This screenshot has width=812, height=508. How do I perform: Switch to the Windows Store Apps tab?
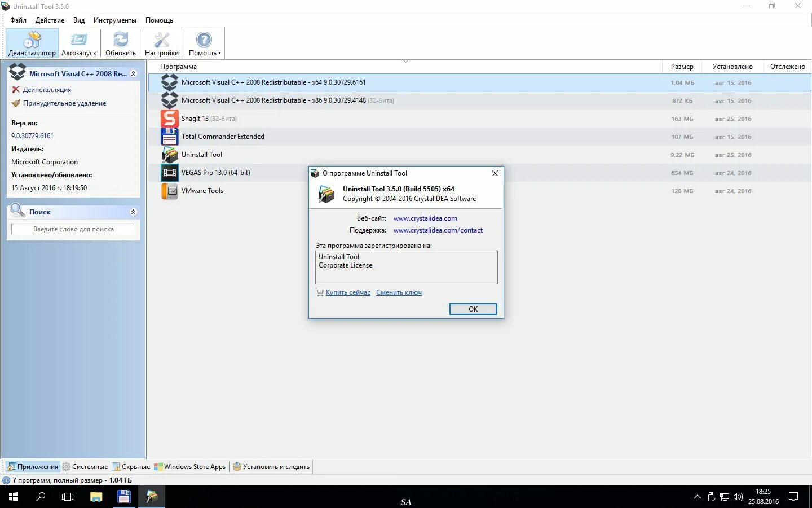191,467
